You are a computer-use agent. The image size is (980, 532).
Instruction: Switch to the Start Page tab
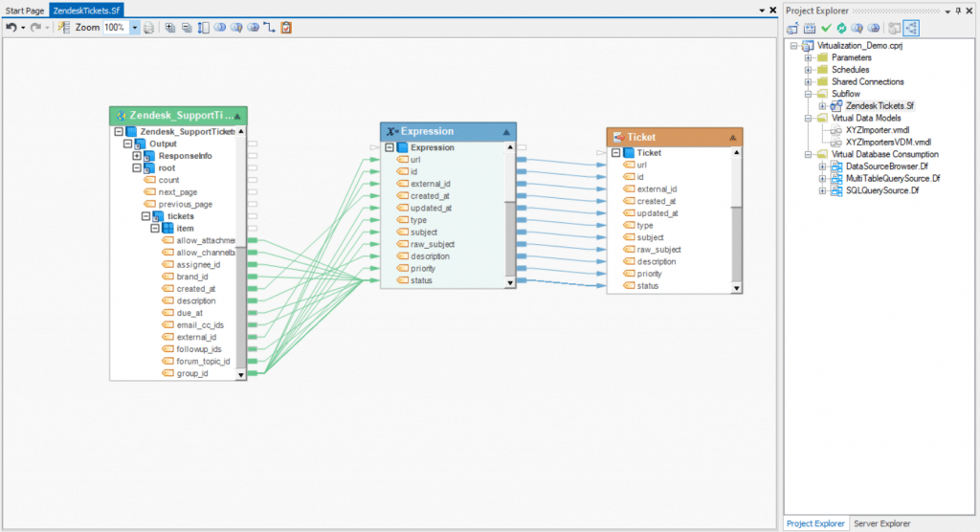[x=25, y=10]
